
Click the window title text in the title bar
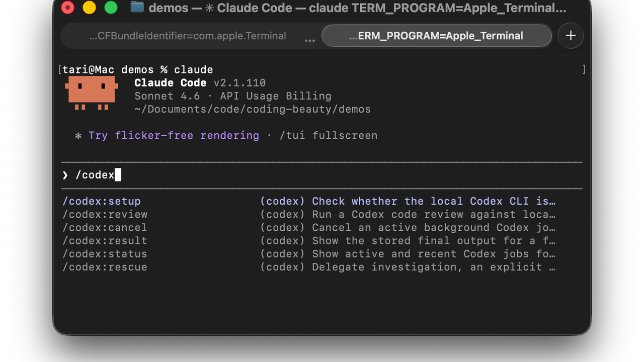click(x=357, y=8)
